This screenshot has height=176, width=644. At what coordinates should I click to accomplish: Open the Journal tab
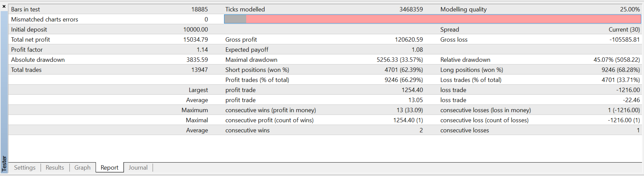[138, 167]
